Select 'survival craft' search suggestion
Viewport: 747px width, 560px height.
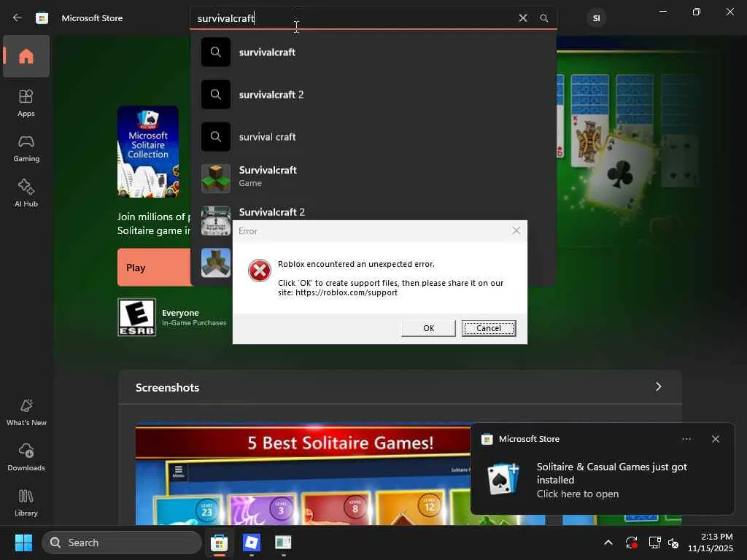(373, 136)
